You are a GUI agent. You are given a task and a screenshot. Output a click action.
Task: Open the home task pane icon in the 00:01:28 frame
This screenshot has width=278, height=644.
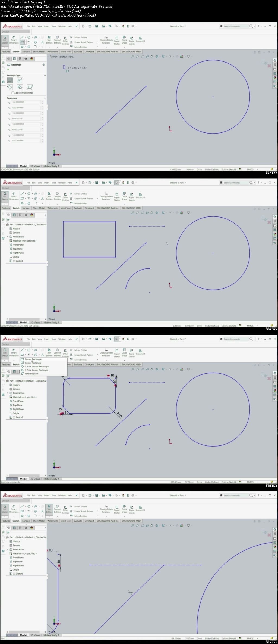[275, 60]
